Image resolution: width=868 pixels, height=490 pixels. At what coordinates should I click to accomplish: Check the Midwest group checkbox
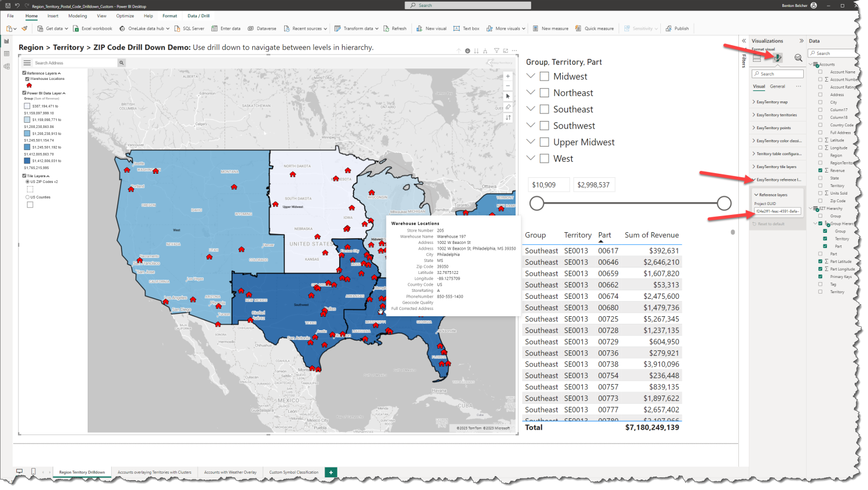pyautogui.click(x=544, y=76)
